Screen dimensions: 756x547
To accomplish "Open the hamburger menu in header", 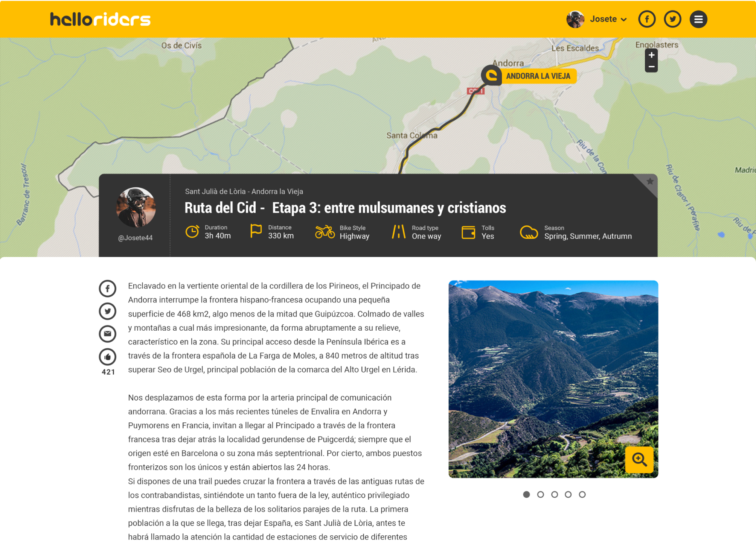I will [698, 19].
